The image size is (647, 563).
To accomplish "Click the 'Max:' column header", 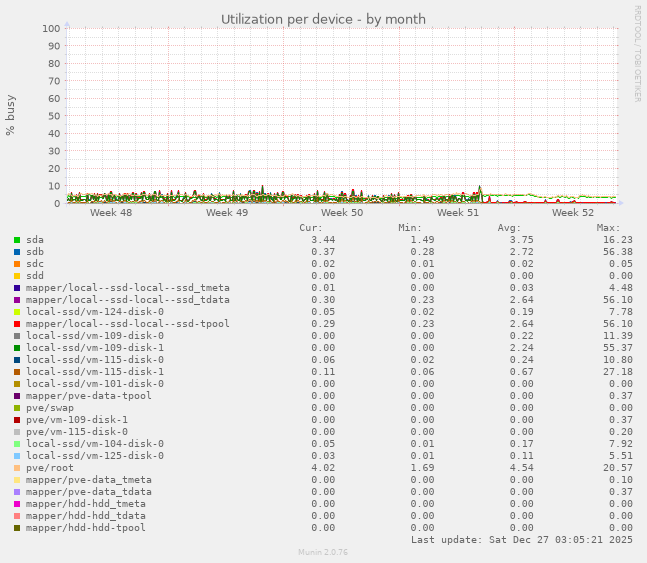I will [608, 228].
